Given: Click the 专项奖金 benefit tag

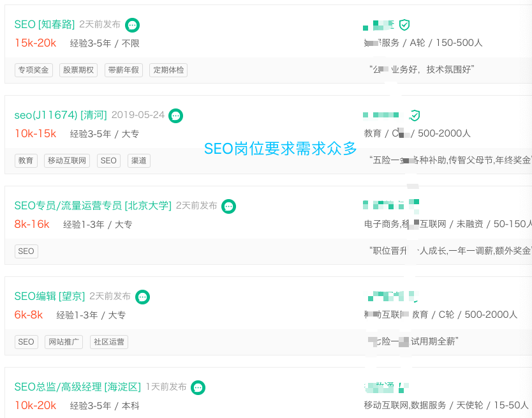Looking at the screenshot, I should click(34, 70).
